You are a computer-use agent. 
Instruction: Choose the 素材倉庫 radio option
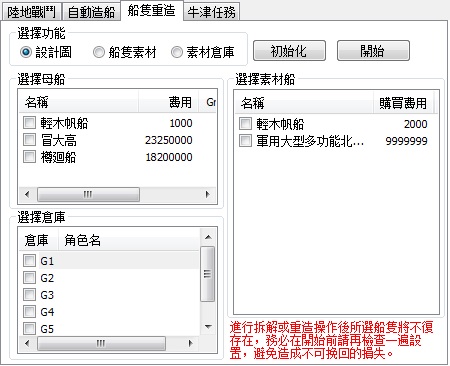click(x=177, y=52)
